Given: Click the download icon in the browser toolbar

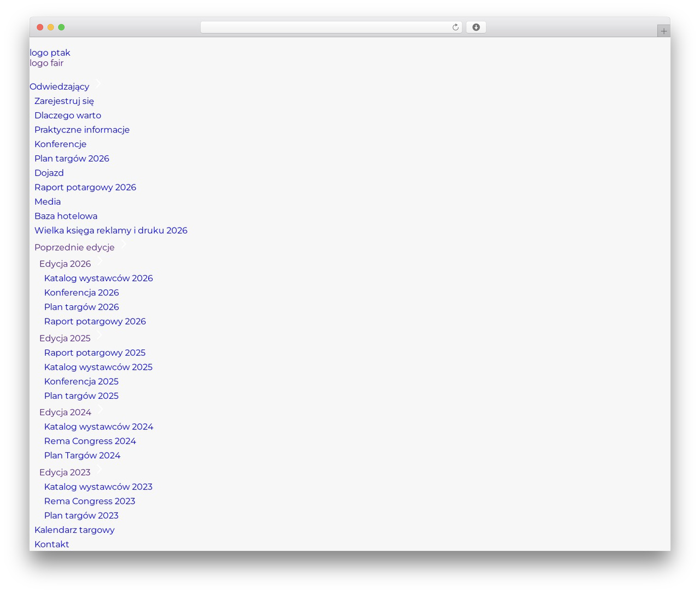Looking at the screenshot, I should [x=476, y=27].
